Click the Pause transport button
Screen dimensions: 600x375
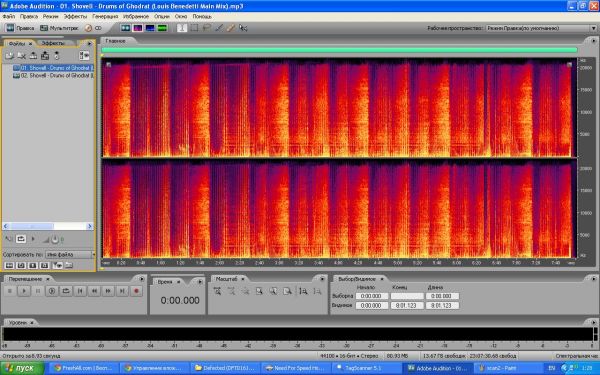coord(38,291)
